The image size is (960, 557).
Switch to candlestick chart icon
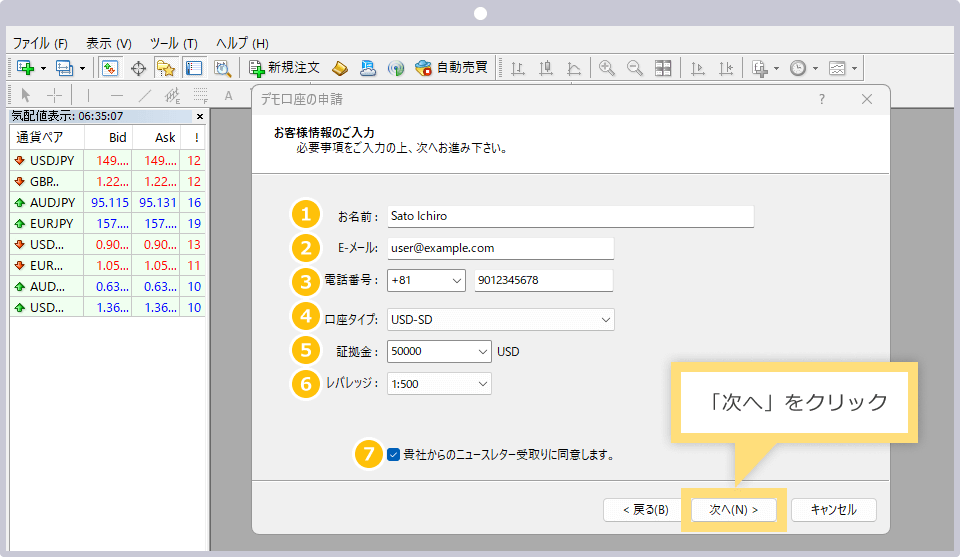click(x=546, y=68)
